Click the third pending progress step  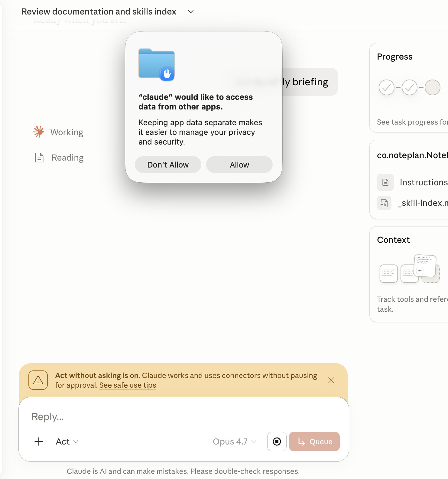(x=432, y=87)
